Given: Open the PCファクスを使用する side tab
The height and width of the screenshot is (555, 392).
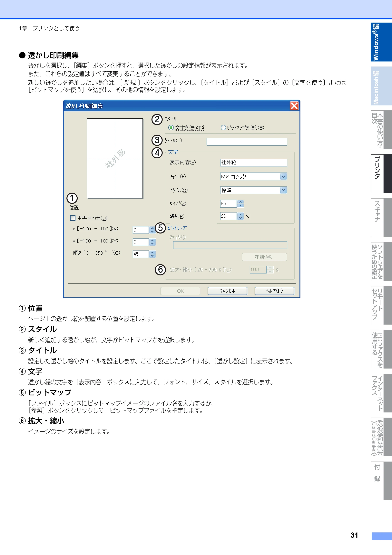Looking at the screenshot, I should click(381, 349).
